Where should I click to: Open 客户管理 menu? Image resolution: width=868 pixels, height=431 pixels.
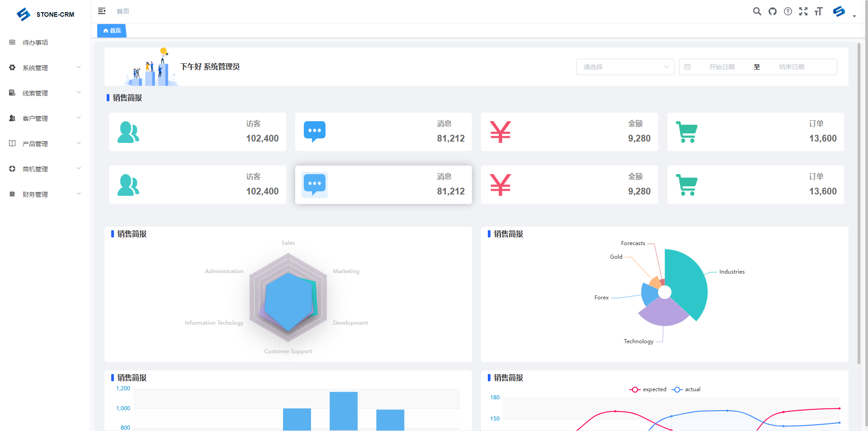(x=45, y=118)
